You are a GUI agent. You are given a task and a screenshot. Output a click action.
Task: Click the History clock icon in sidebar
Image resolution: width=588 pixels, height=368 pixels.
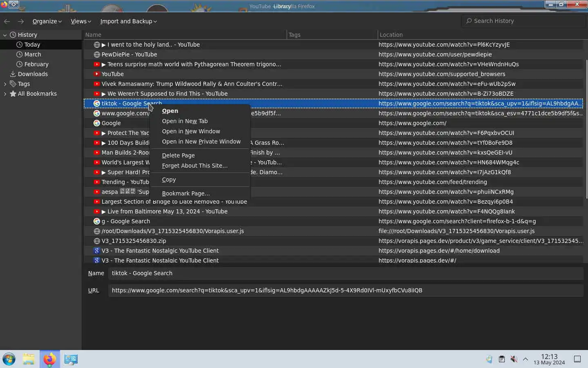[x=13, y=35]
